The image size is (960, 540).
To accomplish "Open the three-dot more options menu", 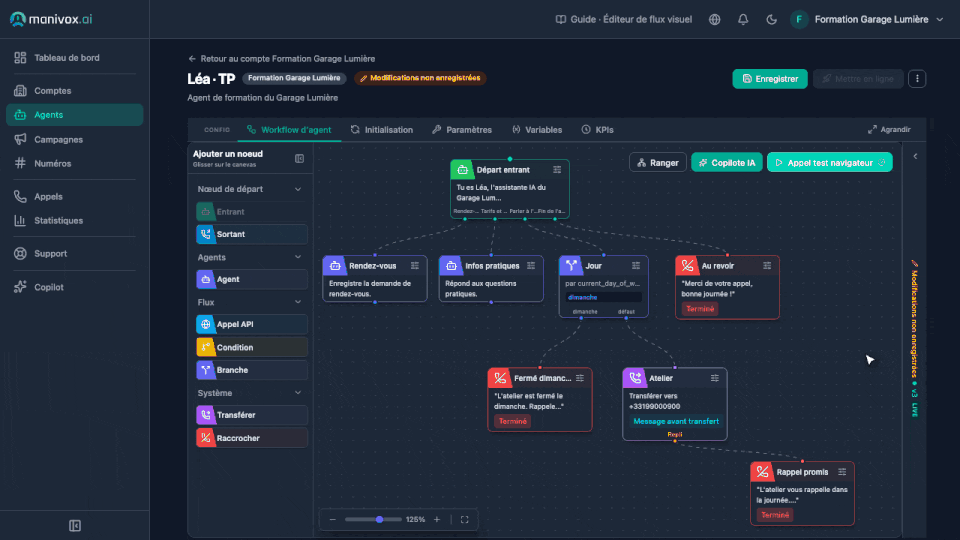I will pos(917,78).
